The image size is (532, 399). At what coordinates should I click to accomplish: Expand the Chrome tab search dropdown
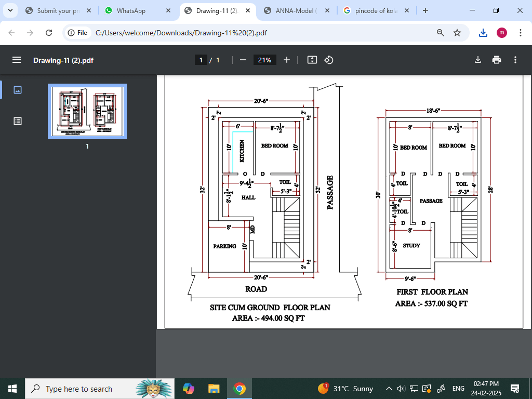click(x=10, y=10)
